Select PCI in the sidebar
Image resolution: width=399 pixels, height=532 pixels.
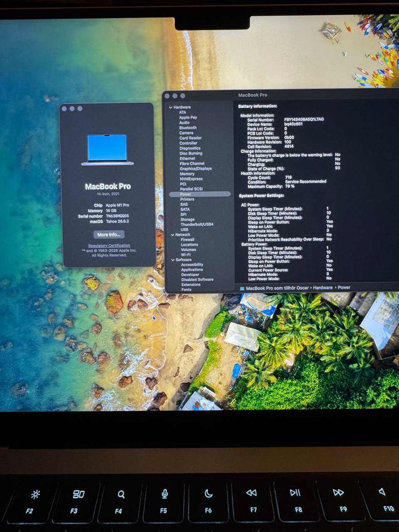coord(183,184)
